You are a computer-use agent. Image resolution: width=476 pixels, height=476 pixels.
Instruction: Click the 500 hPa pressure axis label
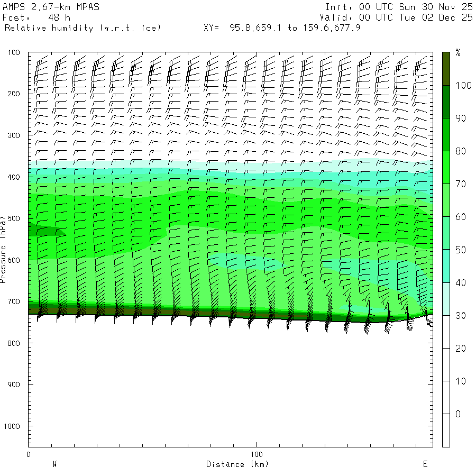[14, 218]
